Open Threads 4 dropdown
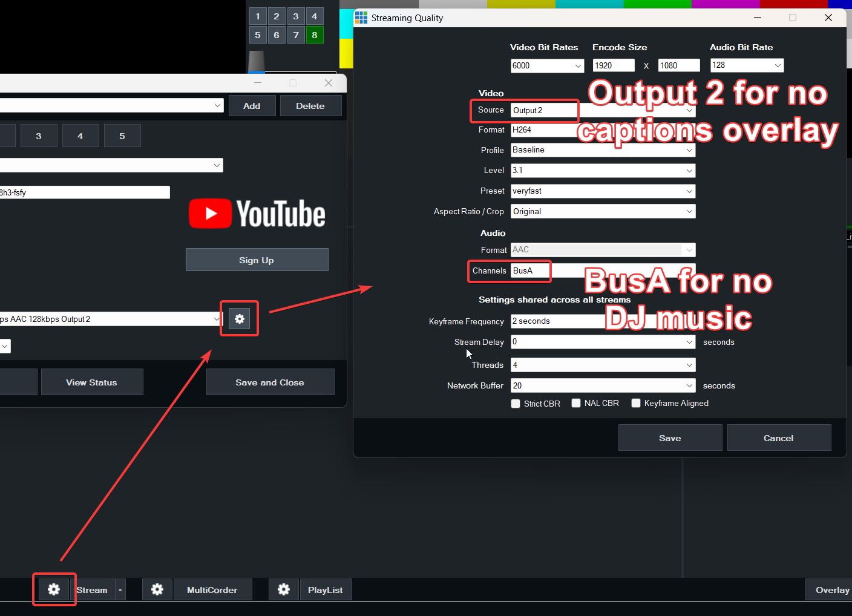This screenshot has width=852, height=616. coord(603,365)
